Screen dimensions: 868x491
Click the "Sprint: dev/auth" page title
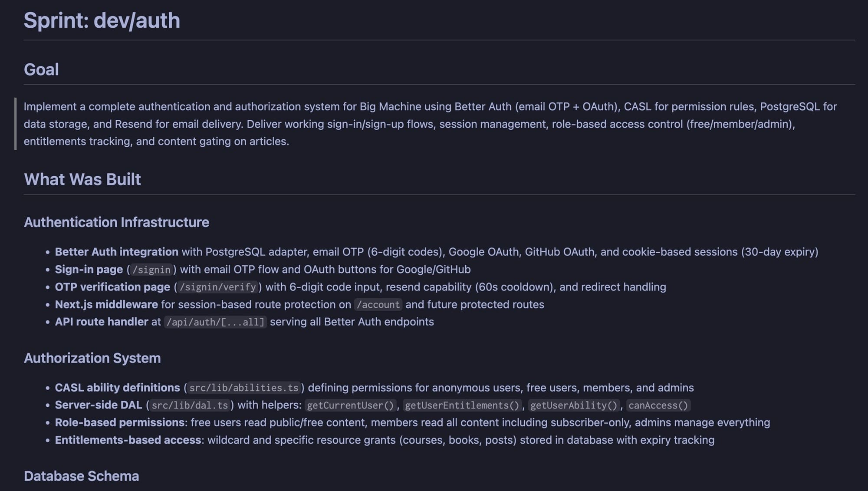point(102,20)
